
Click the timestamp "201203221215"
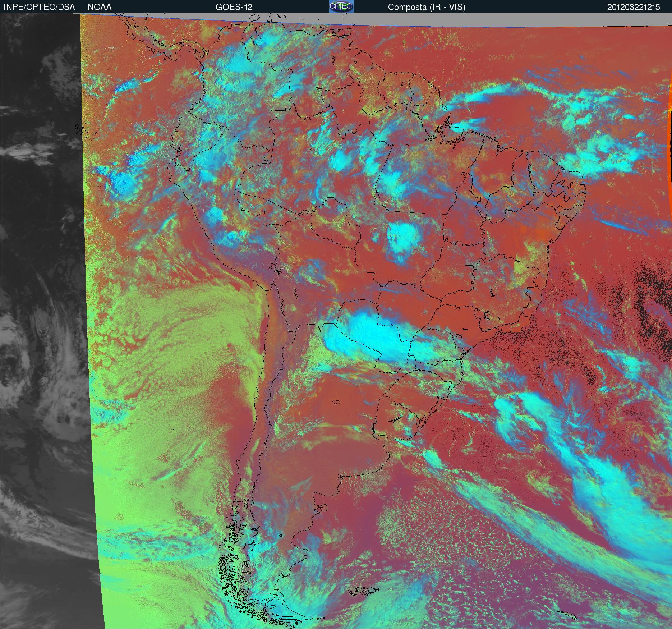(x=634, y=7)
